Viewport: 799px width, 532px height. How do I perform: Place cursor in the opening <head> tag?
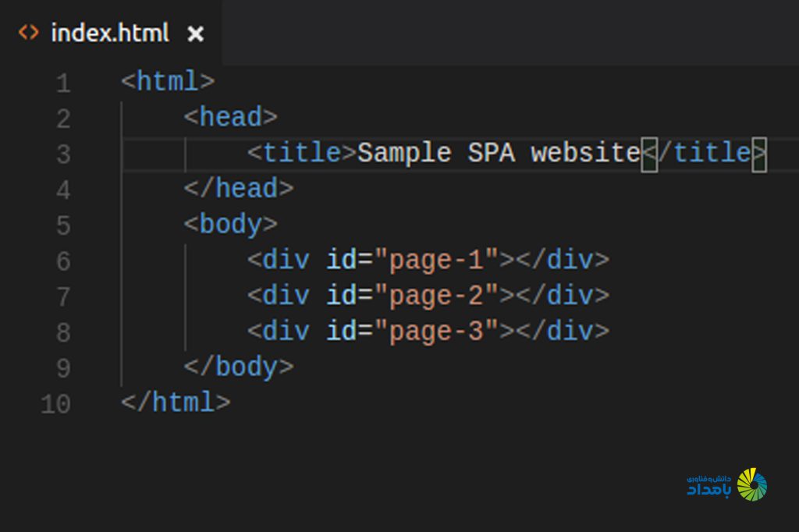[231, 117]
